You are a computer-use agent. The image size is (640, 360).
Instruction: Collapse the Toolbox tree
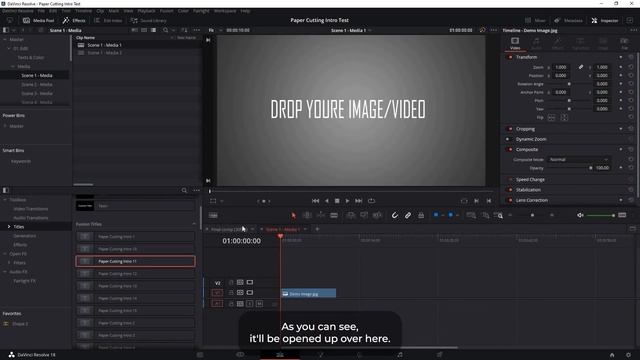[x=5, y=200]
